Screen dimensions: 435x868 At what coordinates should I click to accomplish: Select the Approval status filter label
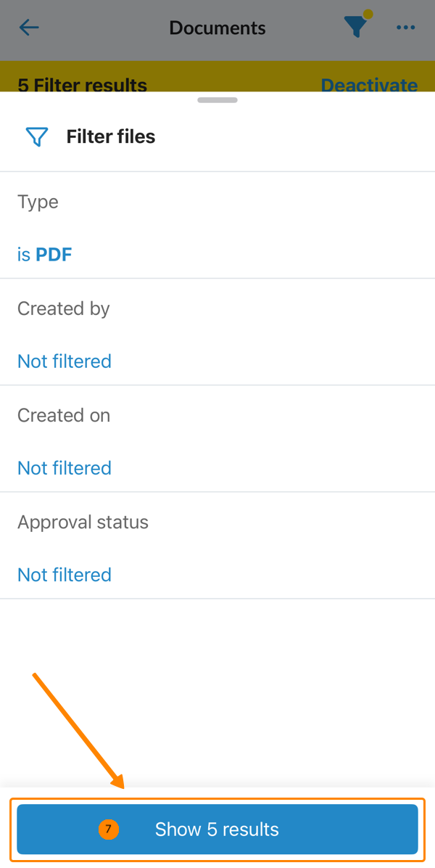(x=83, y=523)
